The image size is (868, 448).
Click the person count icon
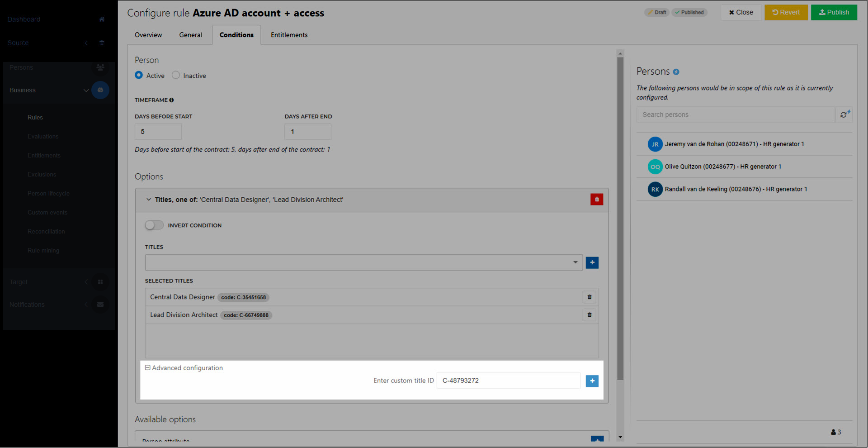click(x=833, y=432)
